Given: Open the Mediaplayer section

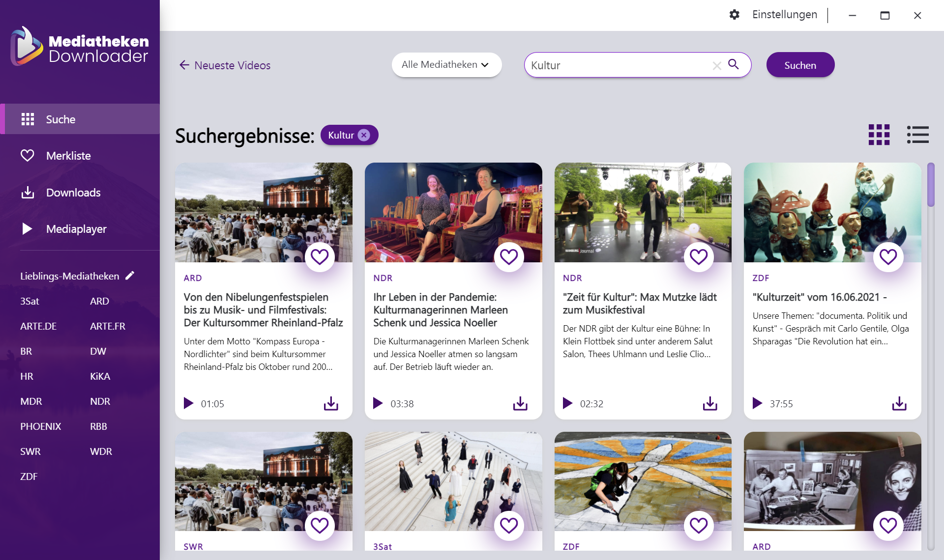Looking at the screenshot, I should 76,229.
